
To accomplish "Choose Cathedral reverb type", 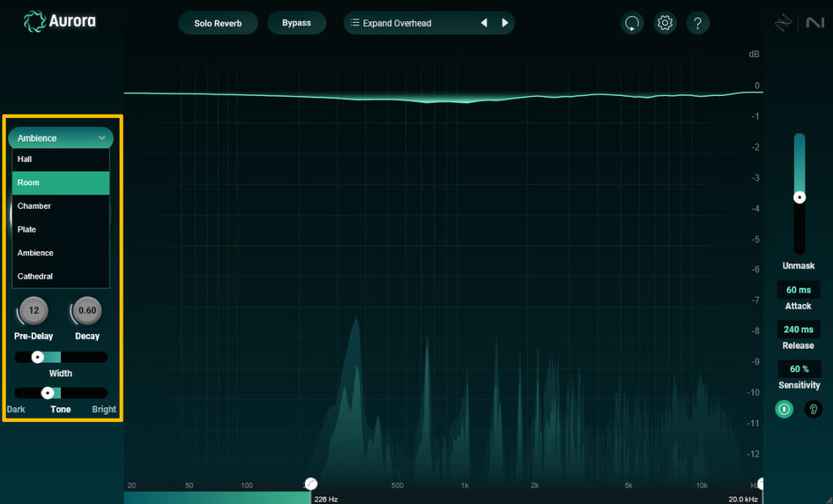I will click(61, 276).
